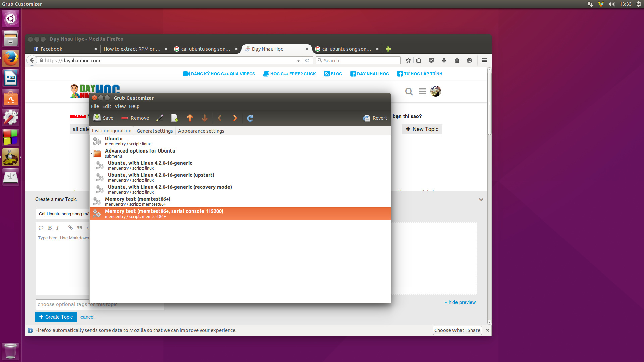Move selected entry up
This screenshot has width=644, height=362.
[190, 118]
